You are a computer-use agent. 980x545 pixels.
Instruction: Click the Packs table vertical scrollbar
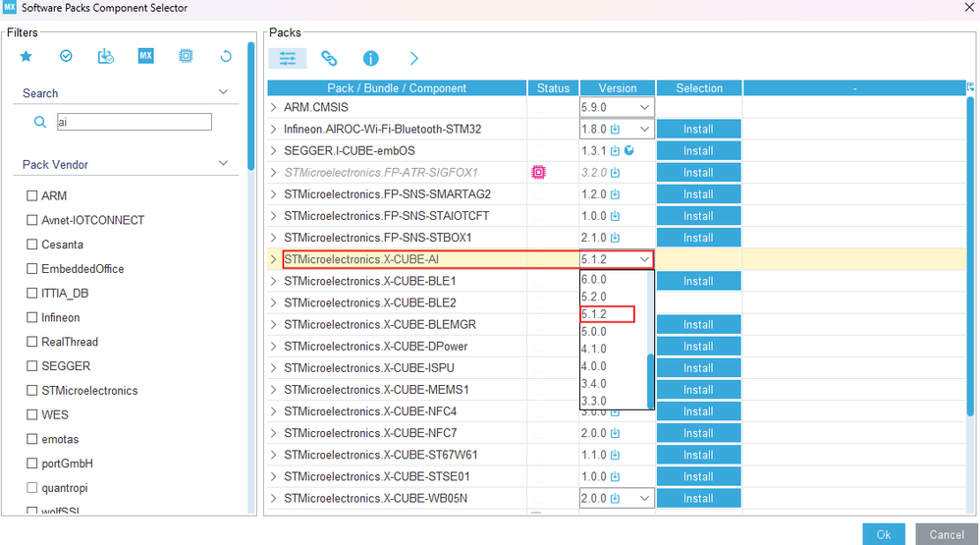pos(970,256)
